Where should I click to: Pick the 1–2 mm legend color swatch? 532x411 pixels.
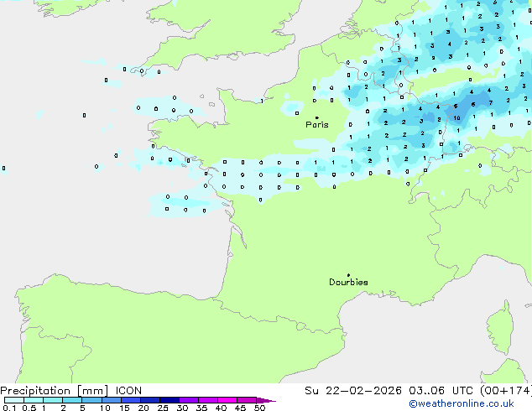click(53, 400)
